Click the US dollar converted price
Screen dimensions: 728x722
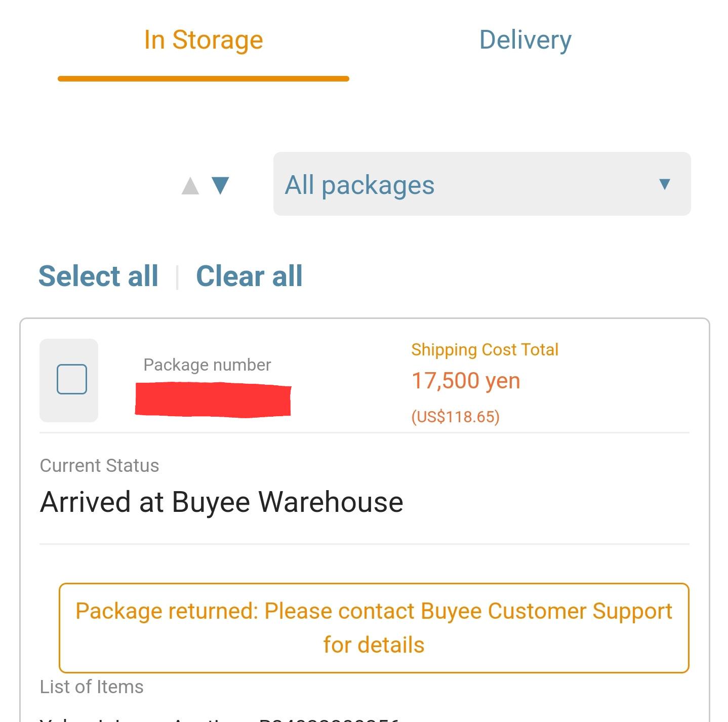point(456,417)
